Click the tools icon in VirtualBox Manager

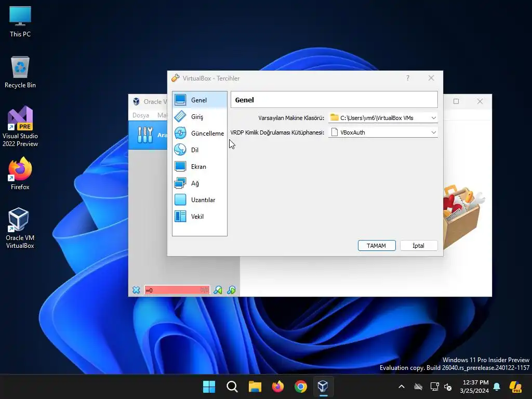(x=145, y=135)
